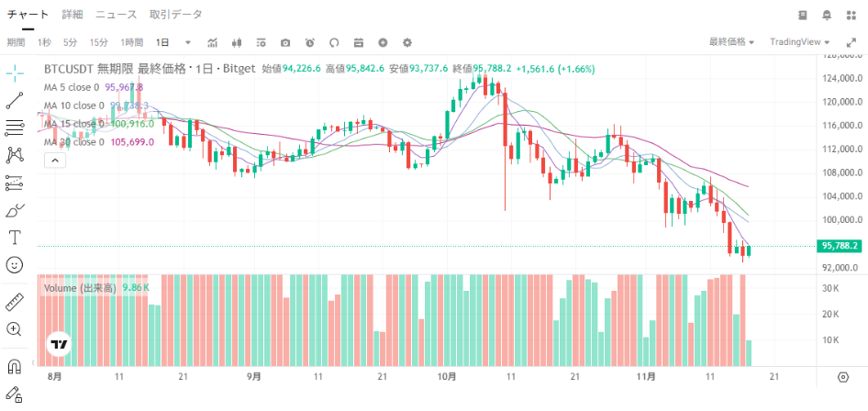Take a chart snapshot with camera icon
This screenshot has width=868, height=411.
(x=285, y=42)
